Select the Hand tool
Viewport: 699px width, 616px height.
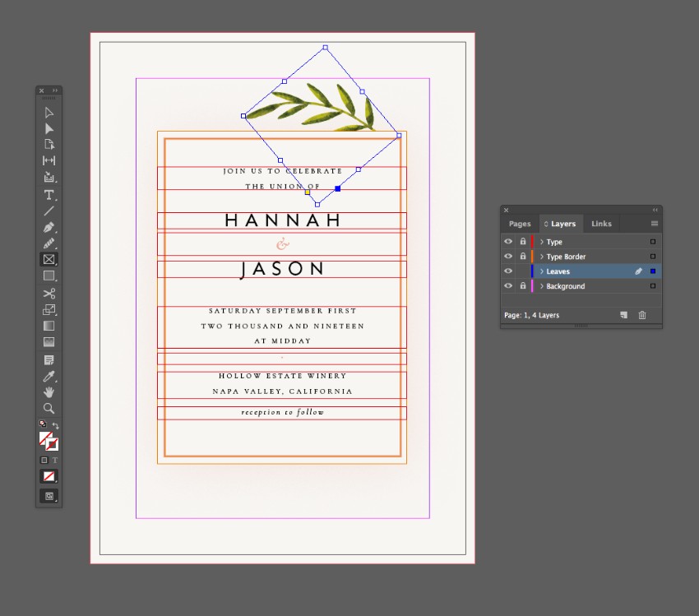pos(49,392)
